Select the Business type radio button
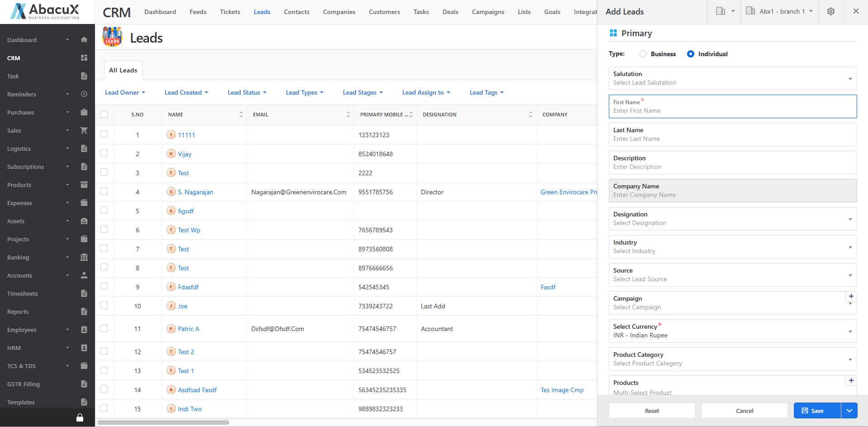Image resolution: width=868 pixels, height=427 pixels. tap(643, 54)
